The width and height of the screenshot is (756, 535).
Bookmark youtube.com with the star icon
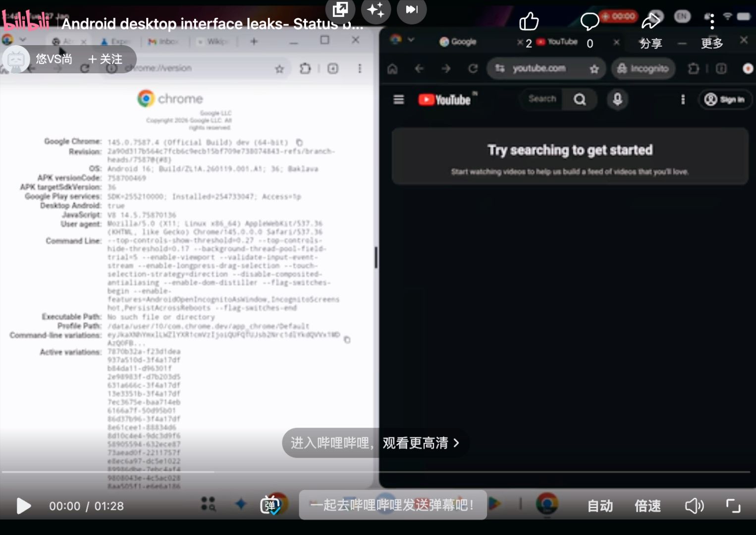594,69
